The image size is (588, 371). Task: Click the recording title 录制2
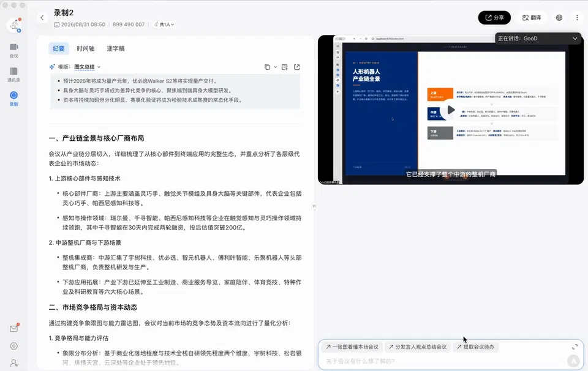point(63,13)
